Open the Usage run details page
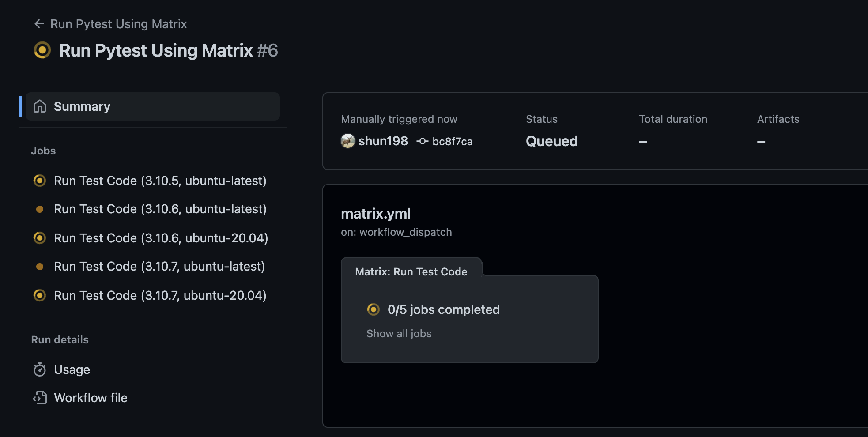 [x=72, y=369]
